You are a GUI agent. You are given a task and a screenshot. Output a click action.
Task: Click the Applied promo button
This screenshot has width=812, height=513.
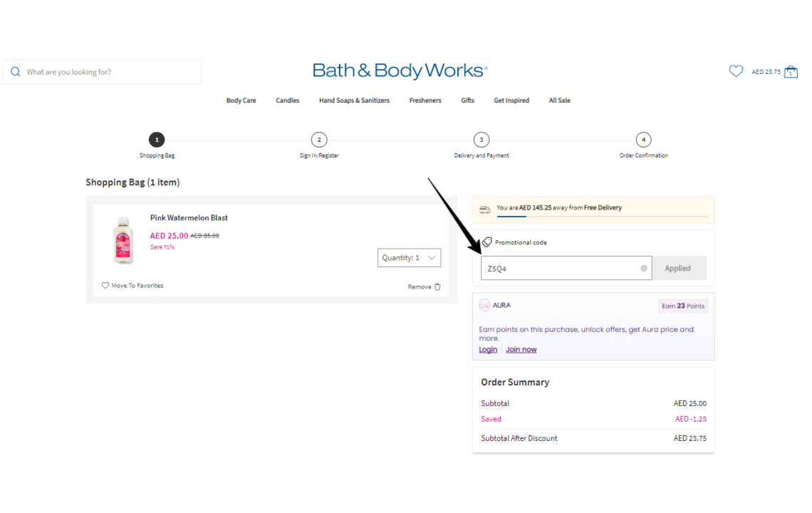[680, 268]
